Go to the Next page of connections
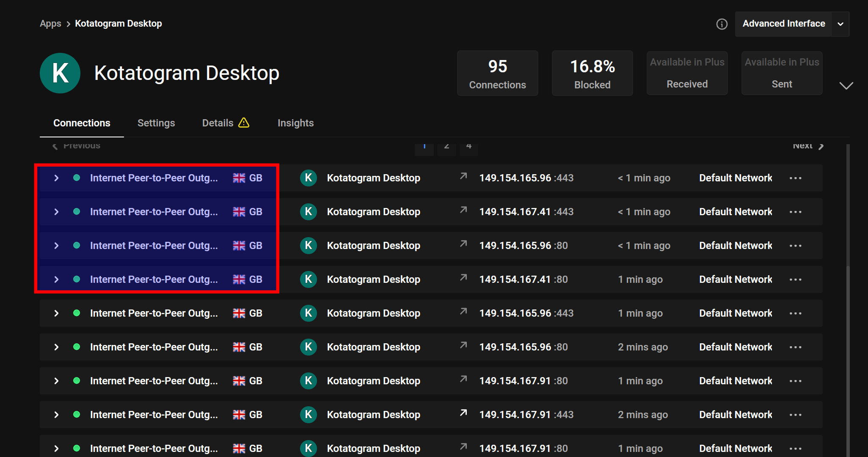The image size is (868, 457). (807, 146)
